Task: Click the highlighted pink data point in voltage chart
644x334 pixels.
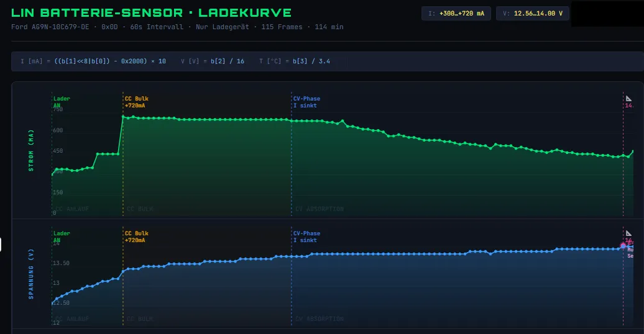Action: (x=623, y=246)
